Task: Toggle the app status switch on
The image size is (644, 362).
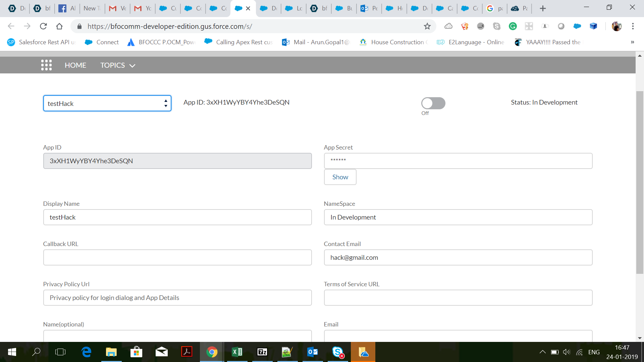Action: (x=433, y=103)
